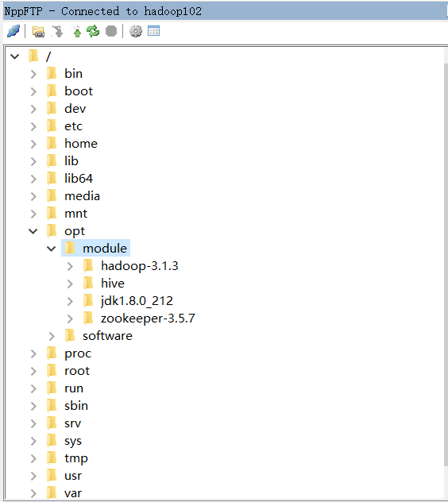Select the srv folder name
This screenshot has height=502, width=448.
coord(73,423)
